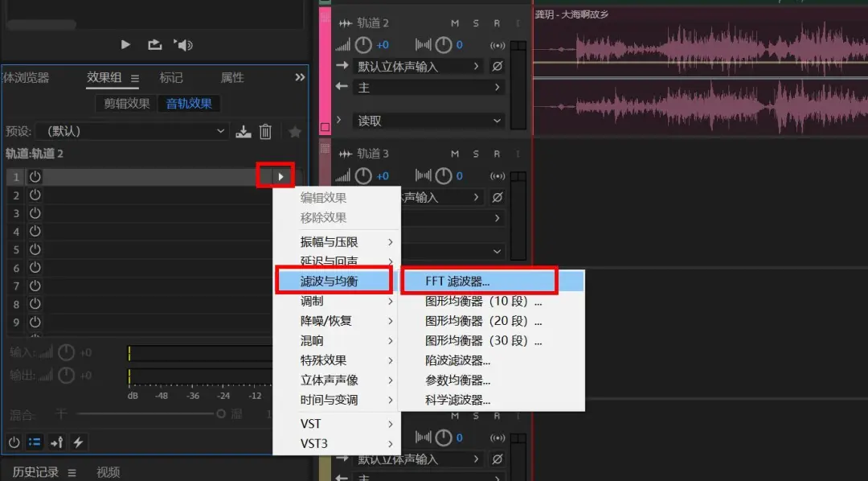Image resolution: width=868 pixels, height=481 pixels.
Task: Open the VST3 submenu
Action: click(x=337, y=444)
